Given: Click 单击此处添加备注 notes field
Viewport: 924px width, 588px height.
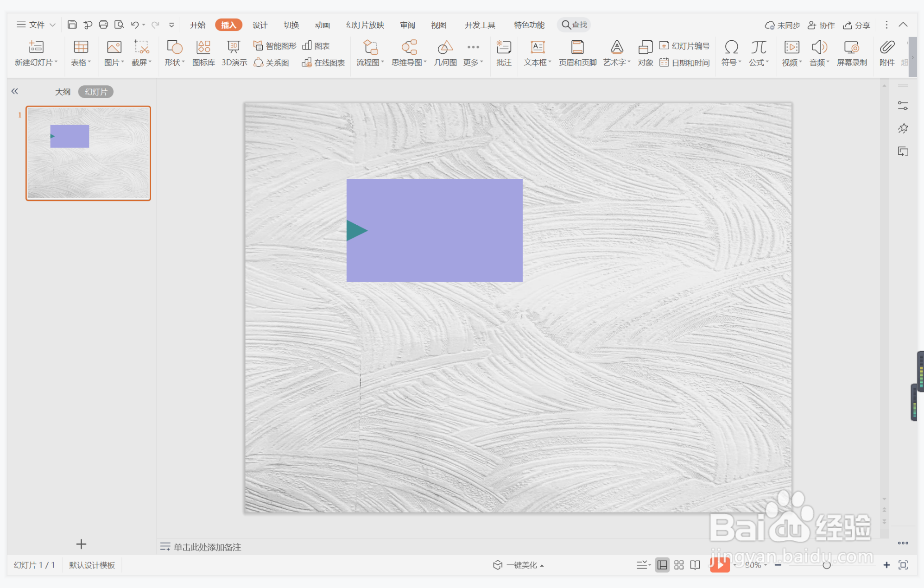Looking at the screenshot, I should 207,547.
